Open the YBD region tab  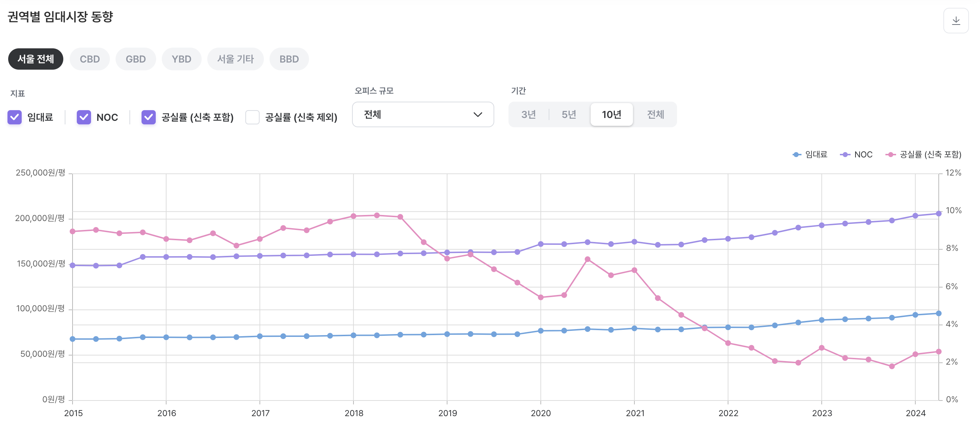[x=181, y=59]
